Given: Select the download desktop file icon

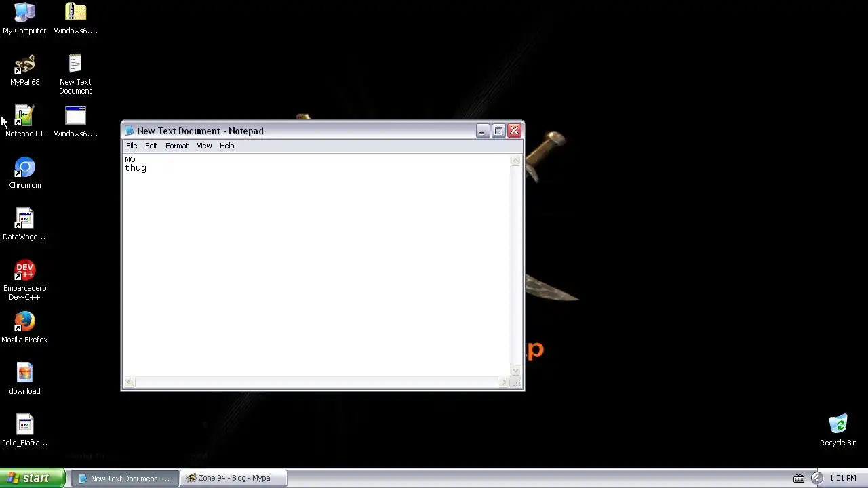Looking at the screenshot, I should click(24, 379).
